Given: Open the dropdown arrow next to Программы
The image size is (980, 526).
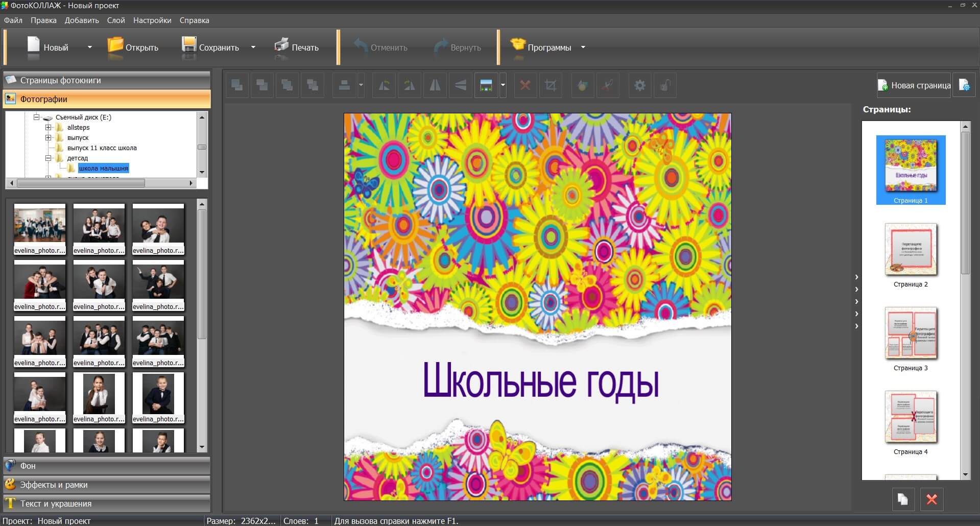Looking at the screenshot, I should [x=583, y=47].
